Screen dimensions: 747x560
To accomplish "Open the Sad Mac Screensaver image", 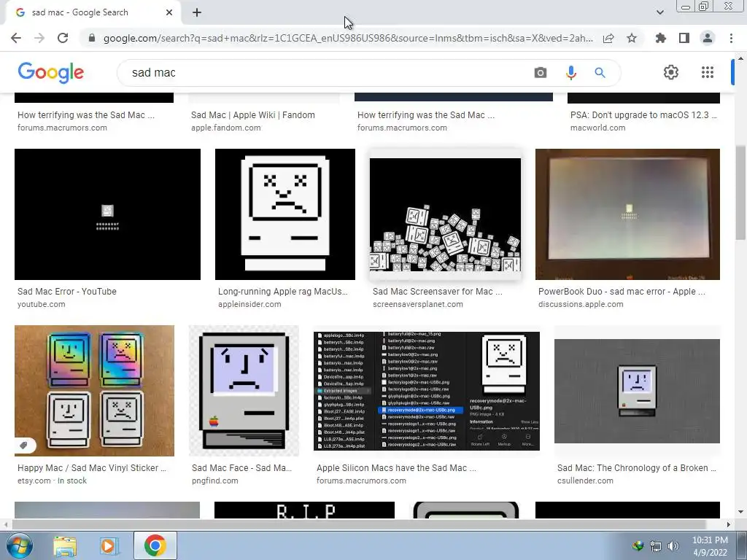I will 446,214.
